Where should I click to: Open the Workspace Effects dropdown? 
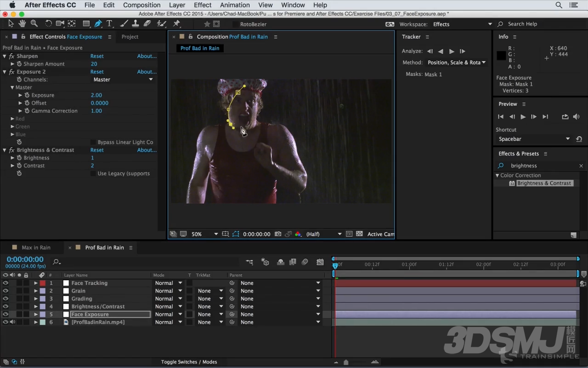pyautogui.click(x=462, y=24)
